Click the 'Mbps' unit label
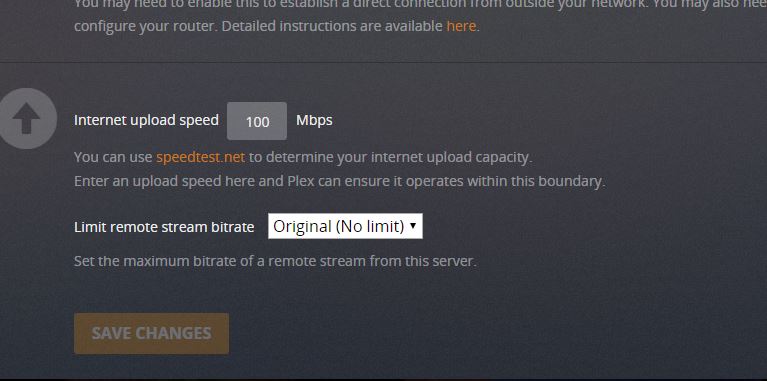The image size is (767, 381). pyautogui.click(x=314, y=120)
